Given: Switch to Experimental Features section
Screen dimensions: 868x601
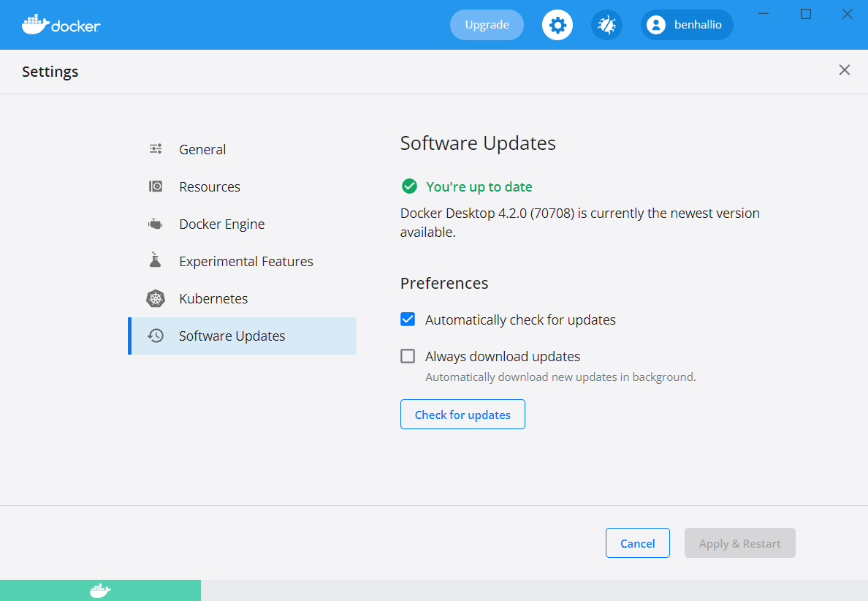Looking at the screenshot, I should (x=246, y=261).
